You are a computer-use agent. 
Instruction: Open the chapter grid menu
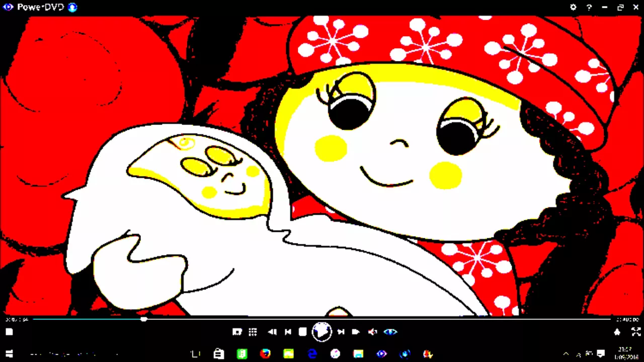253,332
